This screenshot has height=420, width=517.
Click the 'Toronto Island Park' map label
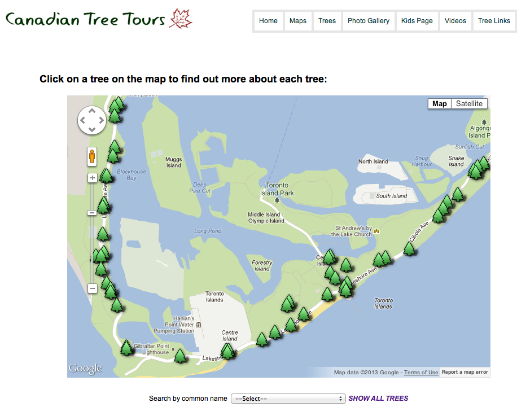[277, 189]
